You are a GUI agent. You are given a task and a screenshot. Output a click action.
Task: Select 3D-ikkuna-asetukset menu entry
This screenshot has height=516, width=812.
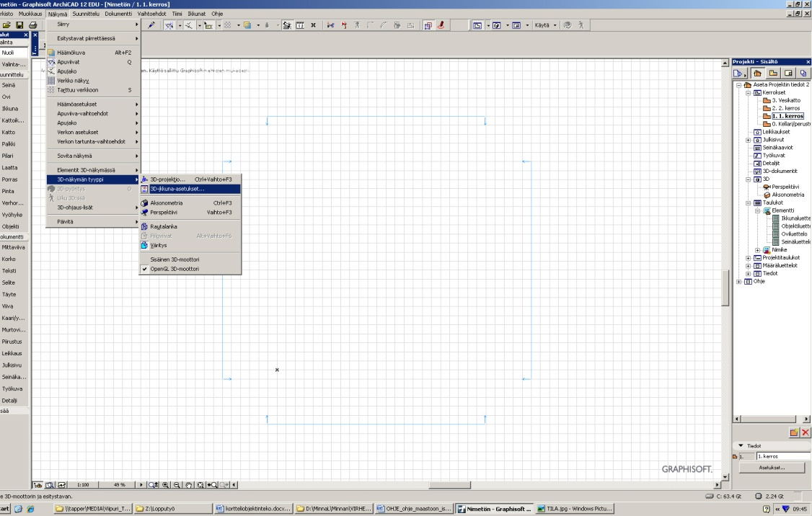coord(190,189)
